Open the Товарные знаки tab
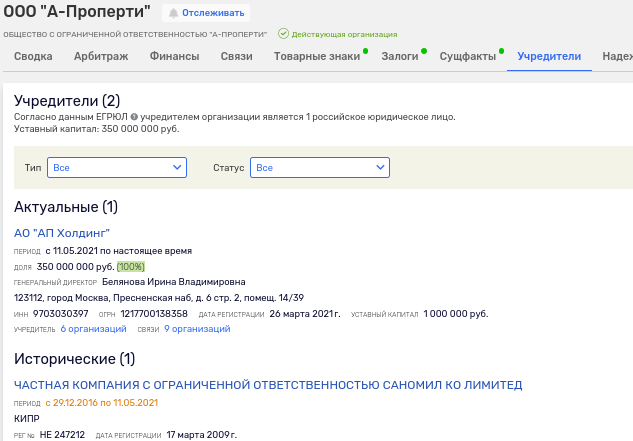 point(317,56)
